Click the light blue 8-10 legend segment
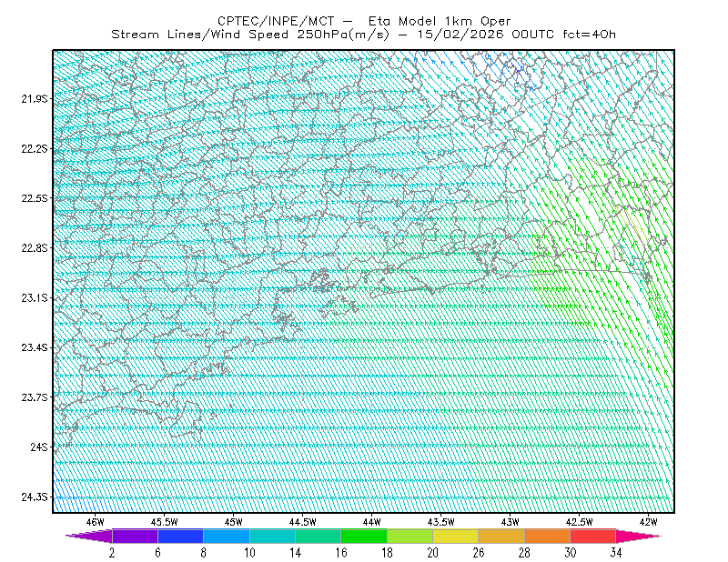 click(x=226, y=536)
